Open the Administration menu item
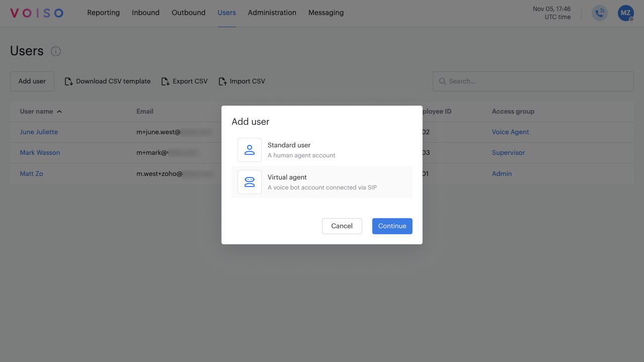This screenshot has width=644, height=362. tap(272, 13)
